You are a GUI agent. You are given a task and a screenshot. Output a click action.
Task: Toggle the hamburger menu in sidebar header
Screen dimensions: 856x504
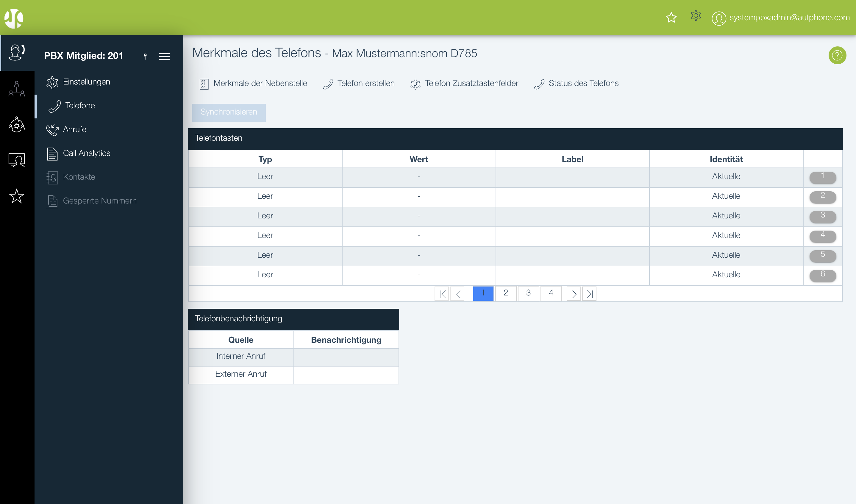tap(164, 56)
